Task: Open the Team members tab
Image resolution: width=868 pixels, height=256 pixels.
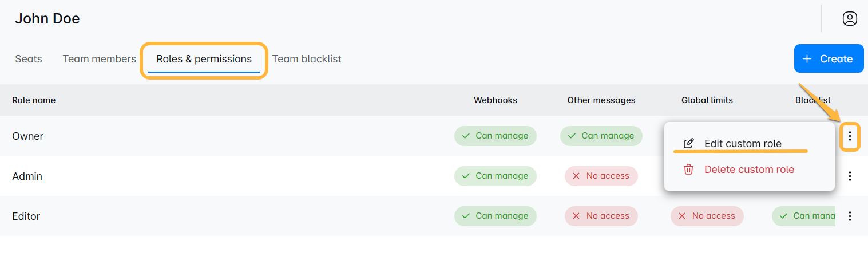Action: [100, 59]
